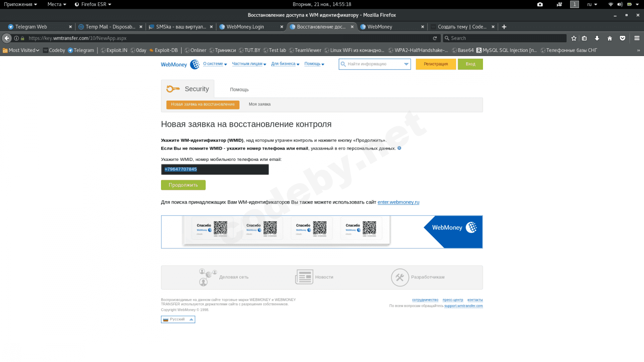Click the magnifier icon in the page search box
The image size is (644, 362).
343,64
